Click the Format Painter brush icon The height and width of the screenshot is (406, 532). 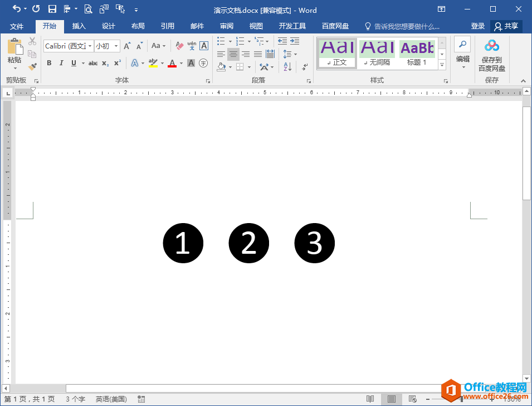[32, 66]
